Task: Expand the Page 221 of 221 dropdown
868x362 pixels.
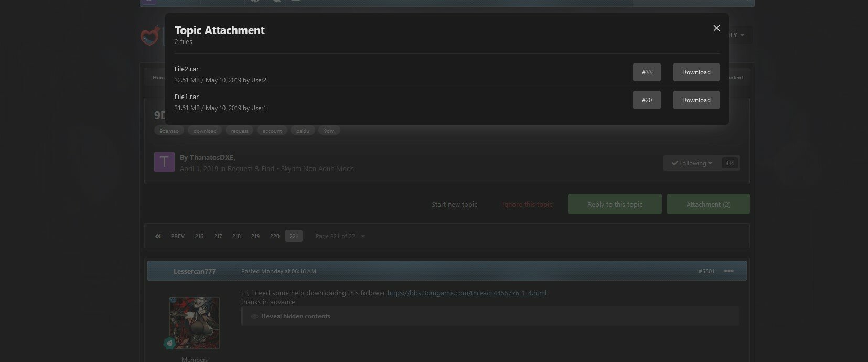Action: pos(340,236)
